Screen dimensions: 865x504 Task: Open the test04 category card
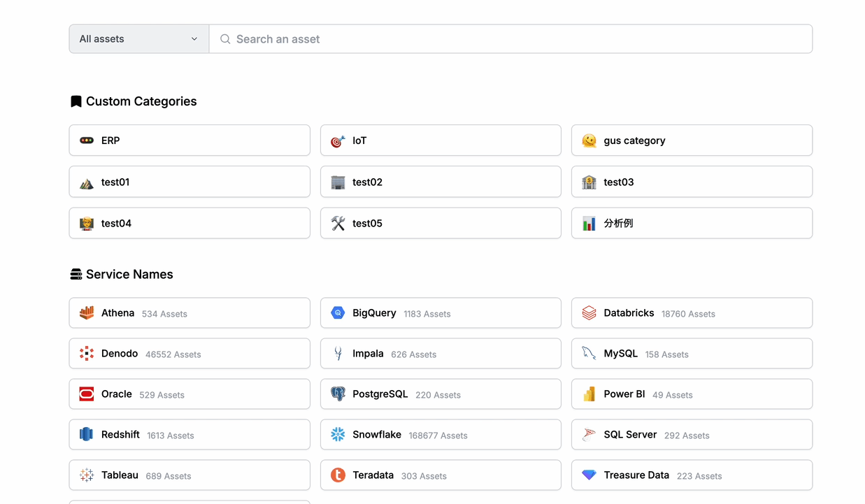click(x=190, y=223)
